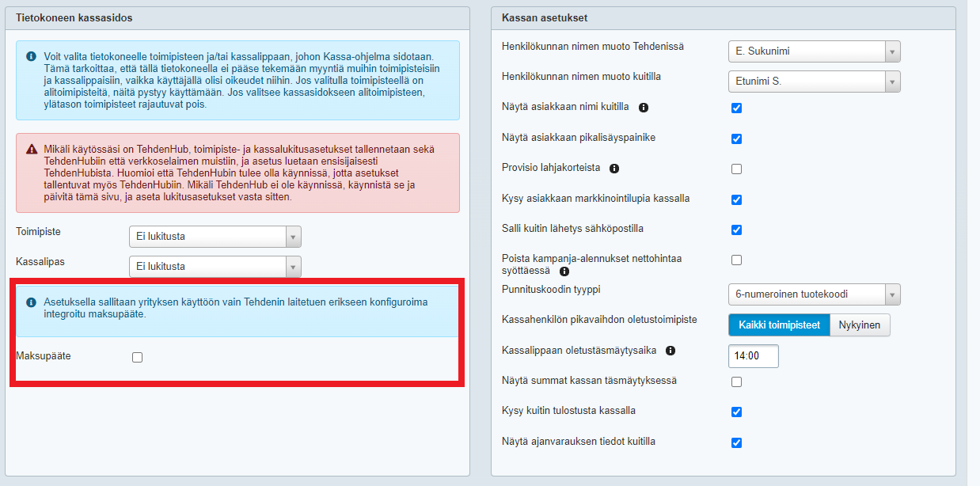This screenshot has width=980, height=486.
Task: Click info icon under Poista kampanja-alennukset label
Action: click(564, 271)
